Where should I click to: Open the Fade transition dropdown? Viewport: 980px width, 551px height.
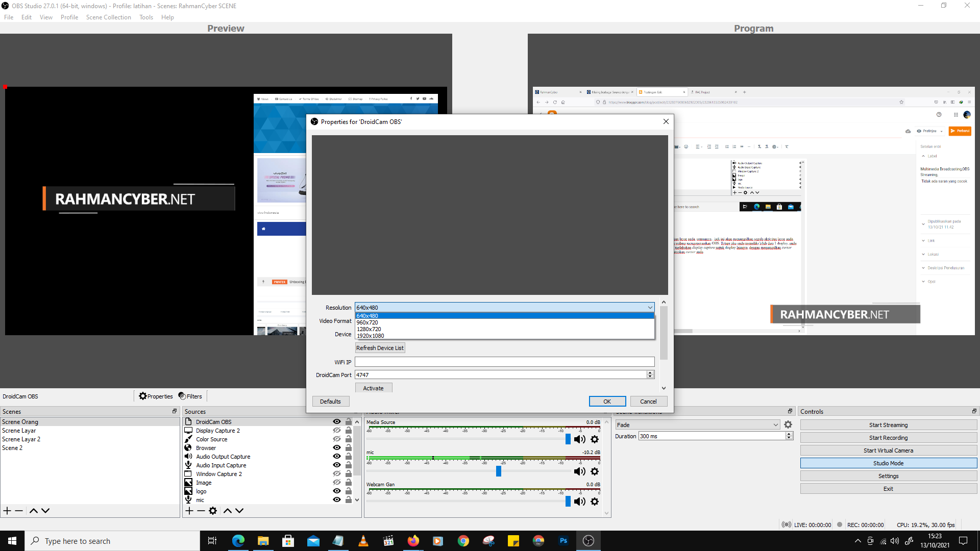(698, 425)
